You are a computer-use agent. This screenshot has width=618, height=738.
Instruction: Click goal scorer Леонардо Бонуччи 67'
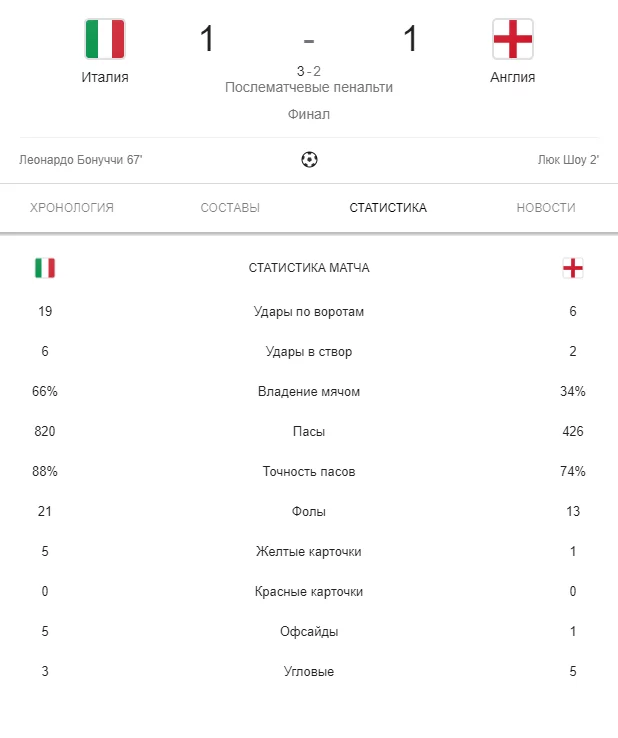81,159
